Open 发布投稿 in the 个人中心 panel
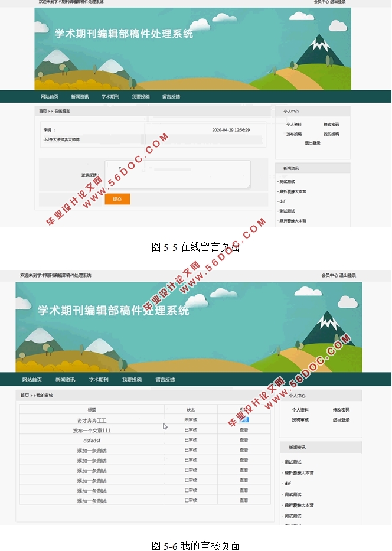The width and height of the screenshot is (392, 551). coord(294,134)
